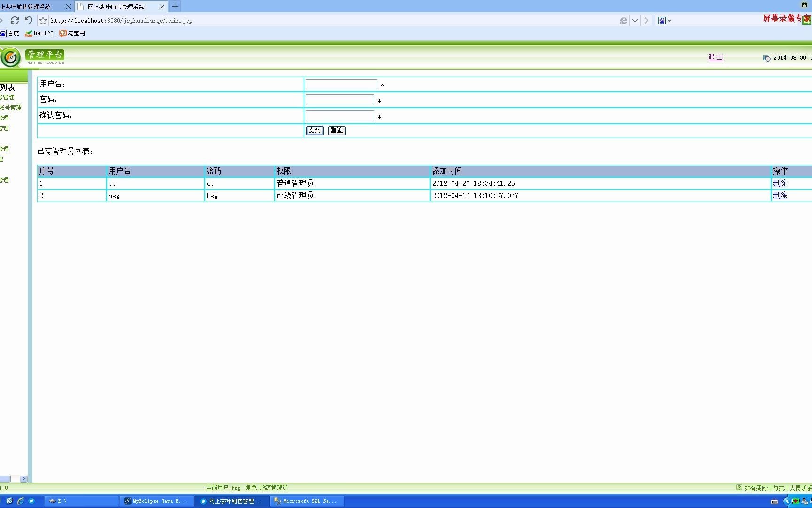Click the calendar clock icon beside date
This screenshot has width=812, height=508.
[766, 58]
